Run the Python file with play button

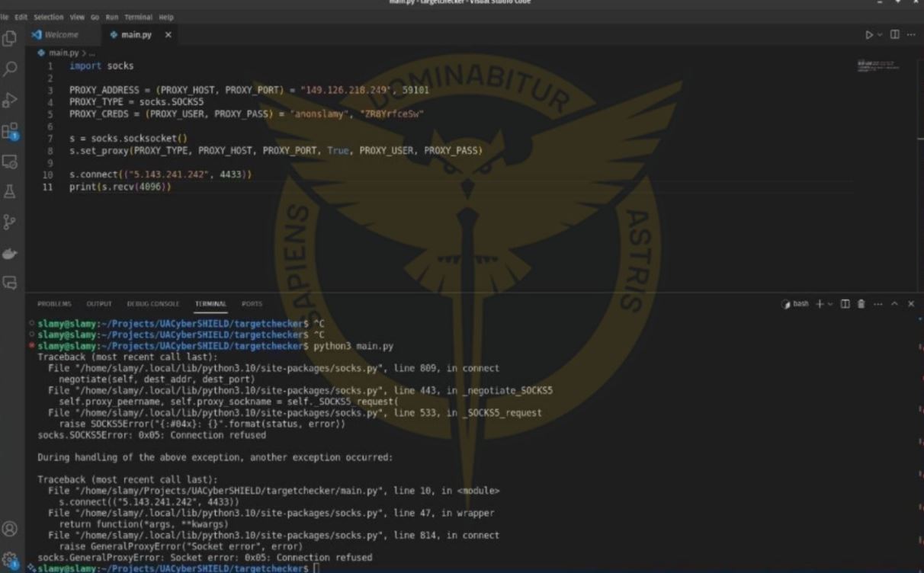tap(869, 35)
